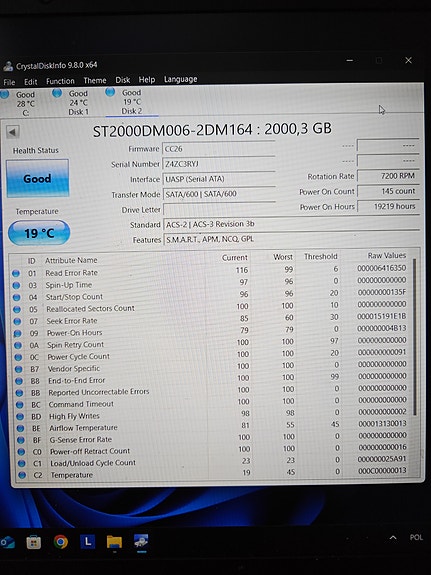The width and height of the screenshot is (431, 575).
Task: Select raw value 000015191E1B
Action: click(382, 316)
